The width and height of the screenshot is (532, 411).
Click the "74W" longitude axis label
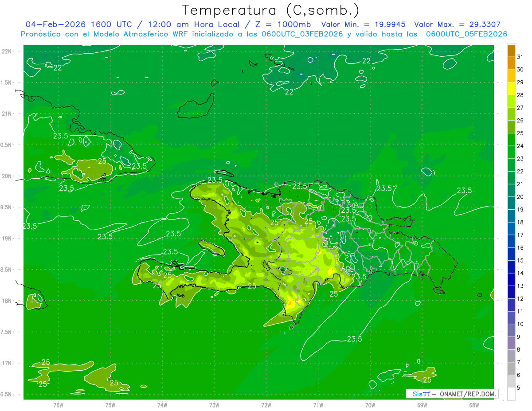(162, 405)
